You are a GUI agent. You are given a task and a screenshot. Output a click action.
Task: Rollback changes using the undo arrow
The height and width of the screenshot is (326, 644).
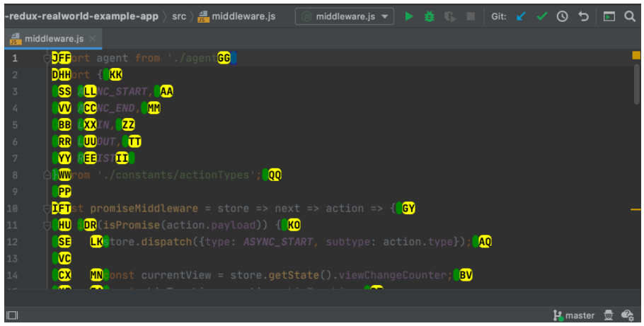tap(583, 16)
